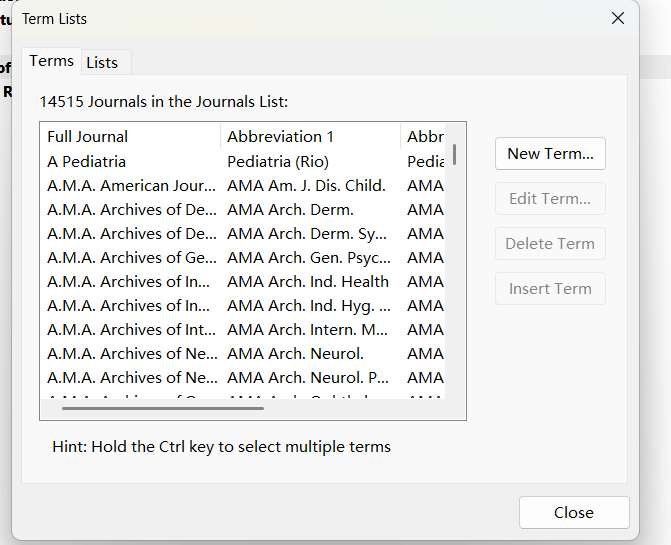Select the A.M.A. American Jour... row
Screen dimensions: 671x545
coord(243,186)
